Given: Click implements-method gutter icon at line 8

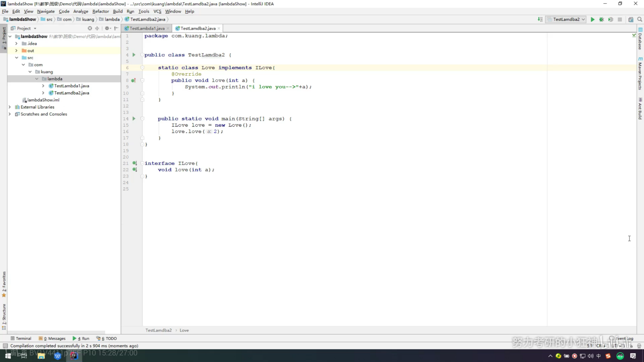Looking at the screenshot, I should pyautogui.click(x=134, y=80).
